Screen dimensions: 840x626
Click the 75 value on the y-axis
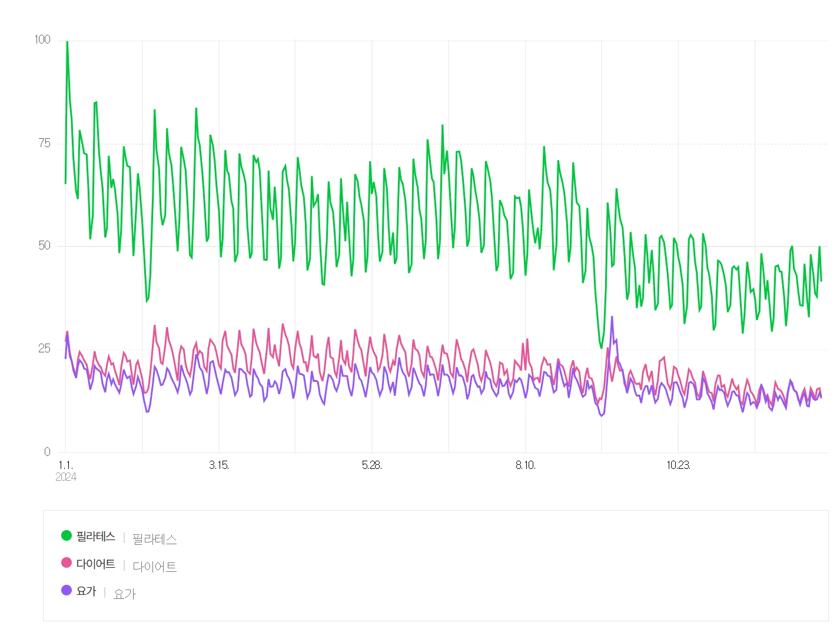[44, 143]
